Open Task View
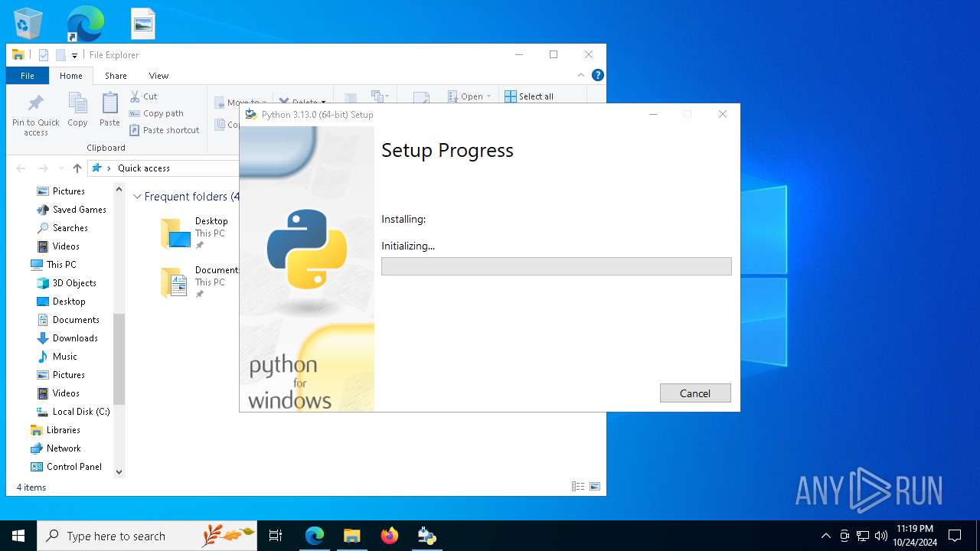Viewport: 980px width, 551px height. click(x=276, y=536)
